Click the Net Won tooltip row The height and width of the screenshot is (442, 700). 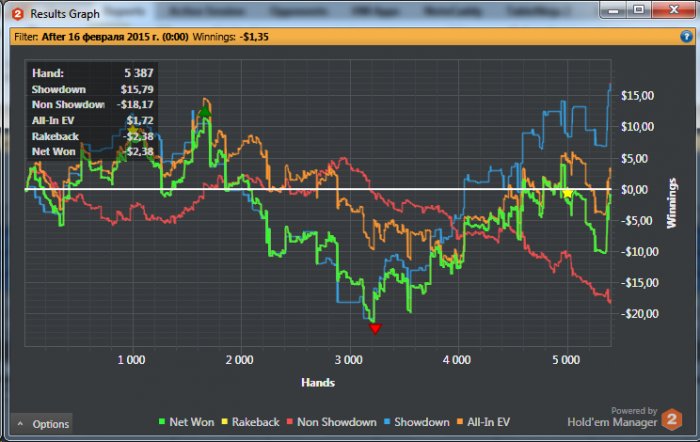pyautogui.click(x=92, y=151)
